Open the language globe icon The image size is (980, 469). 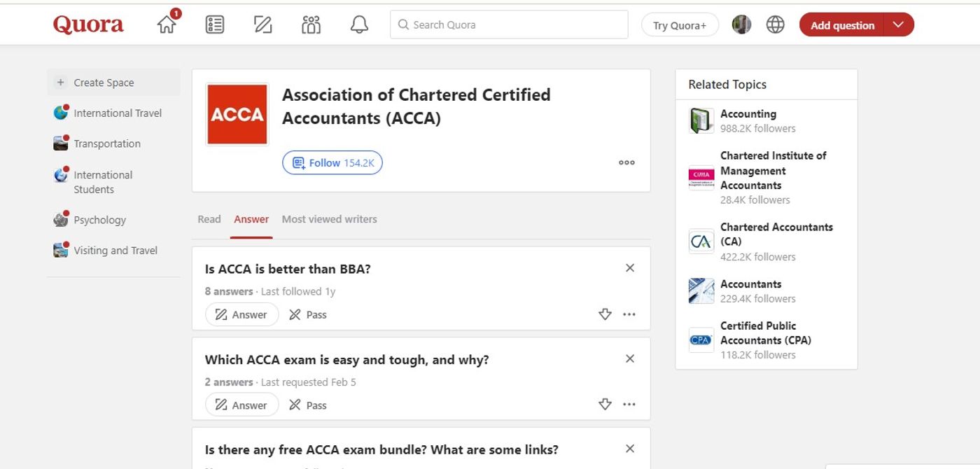775,24
